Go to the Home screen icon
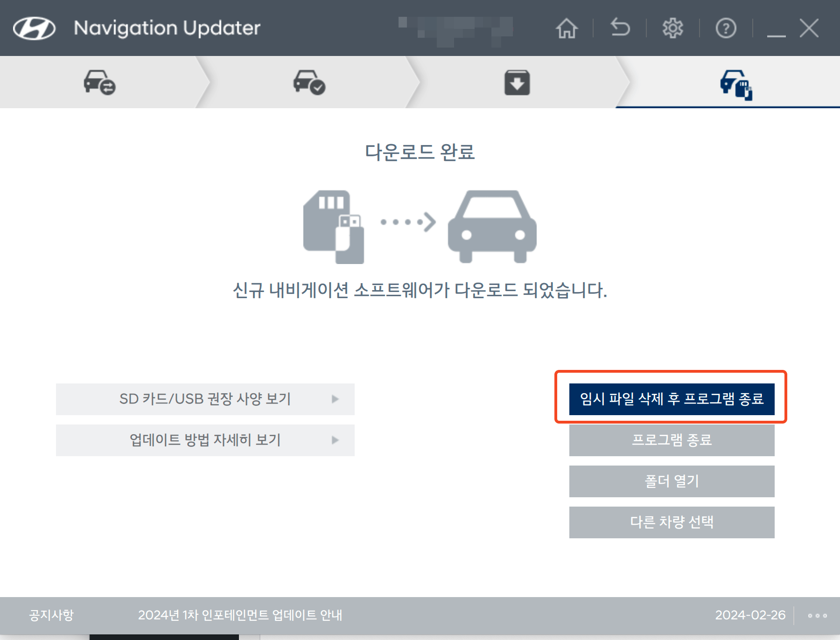This screenshot has height=640, width=840. point(567,28)
